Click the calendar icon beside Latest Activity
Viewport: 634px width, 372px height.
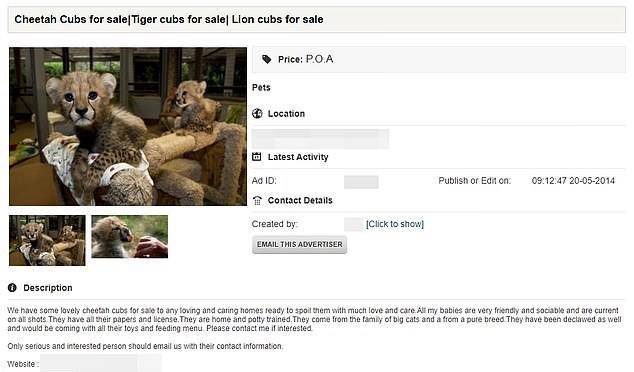point(257,156)
